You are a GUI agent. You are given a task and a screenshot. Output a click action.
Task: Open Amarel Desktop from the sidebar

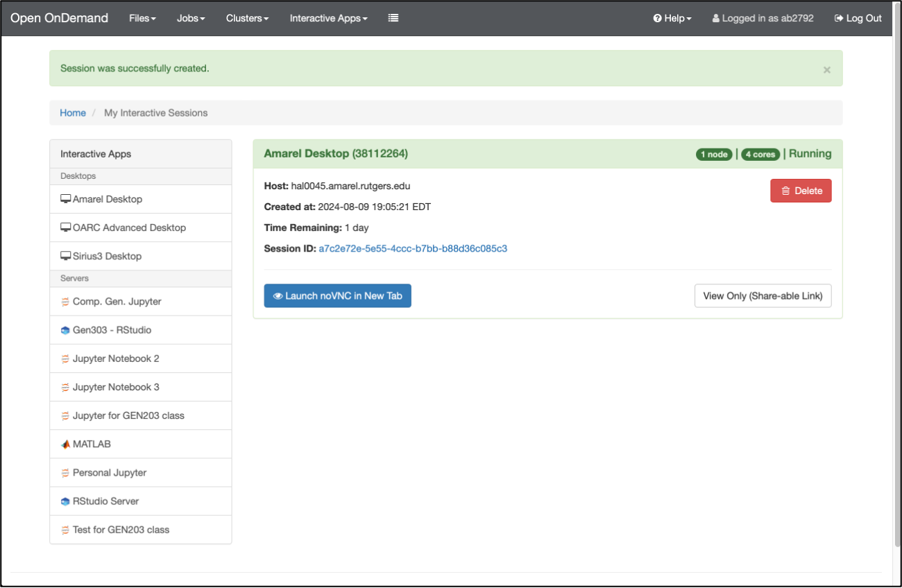tap(107, 199)
